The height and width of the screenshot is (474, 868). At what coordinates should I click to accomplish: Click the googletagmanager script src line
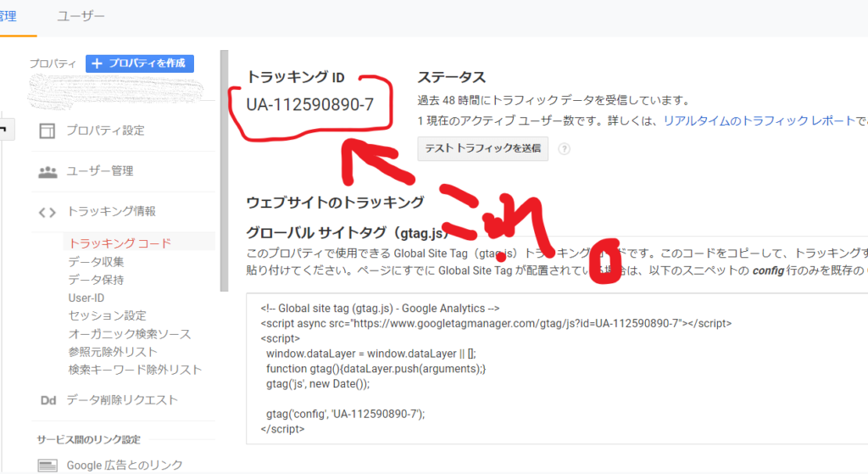tap(496, 323)
